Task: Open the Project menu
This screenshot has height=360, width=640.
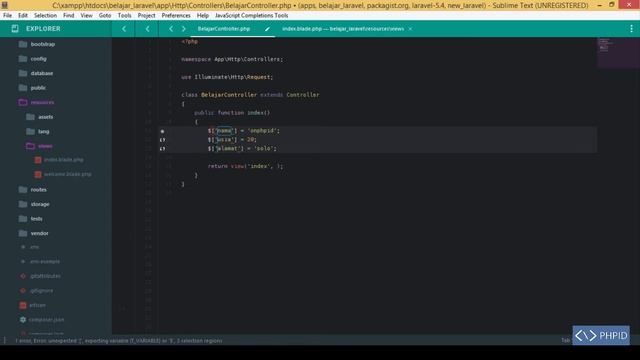Action: [x=147, y=16]
